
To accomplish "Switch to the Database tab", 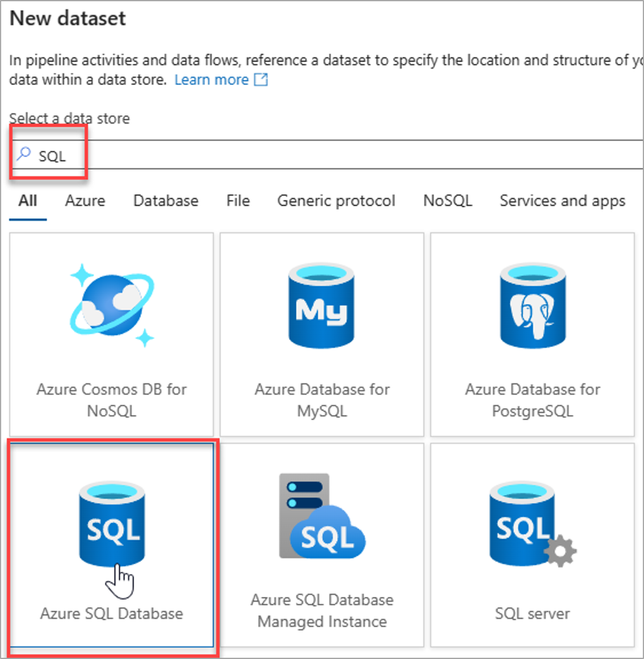I will point(165,201).
